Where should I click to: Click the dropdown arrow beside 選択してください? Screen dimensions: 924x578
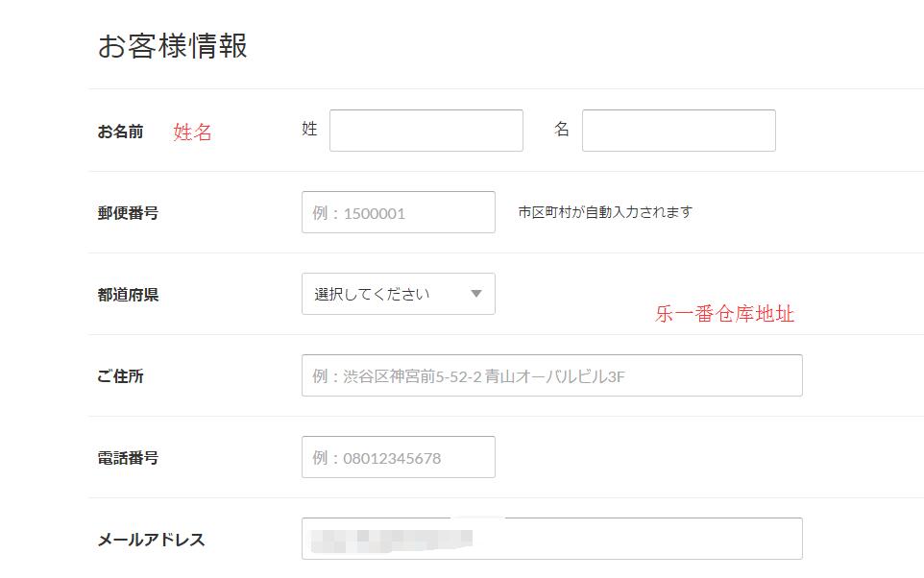476,294
